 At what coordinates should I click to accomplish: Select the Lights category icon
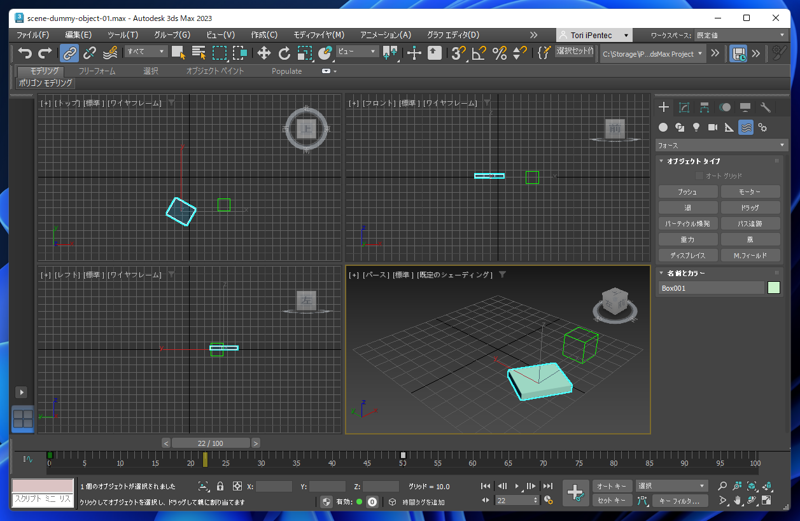696,127
